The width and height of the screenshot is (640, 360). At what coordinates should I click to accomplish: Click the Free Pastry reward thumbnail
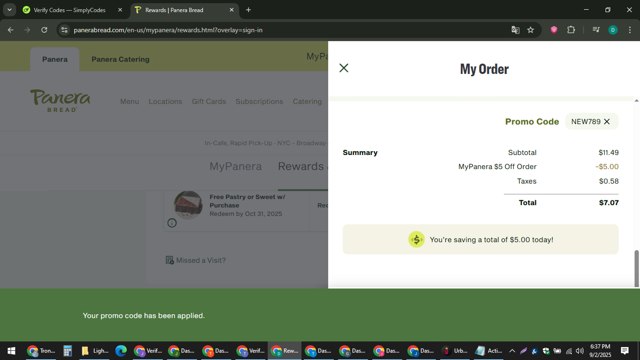pyautogui.click(x=188, y=204)
